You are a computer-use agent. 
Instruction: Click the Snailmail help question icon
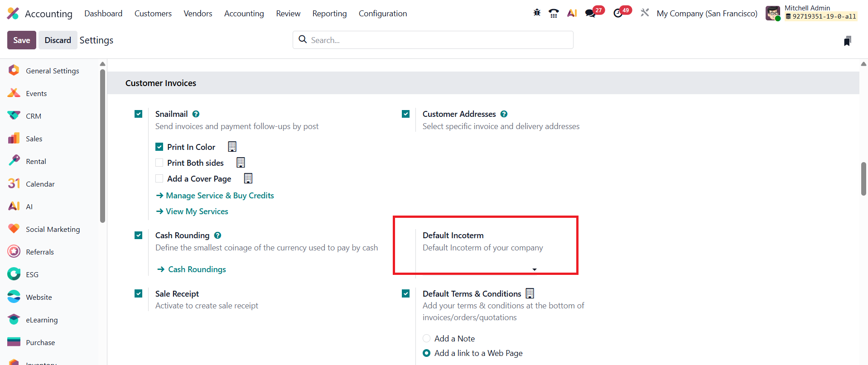coord(196,114)
